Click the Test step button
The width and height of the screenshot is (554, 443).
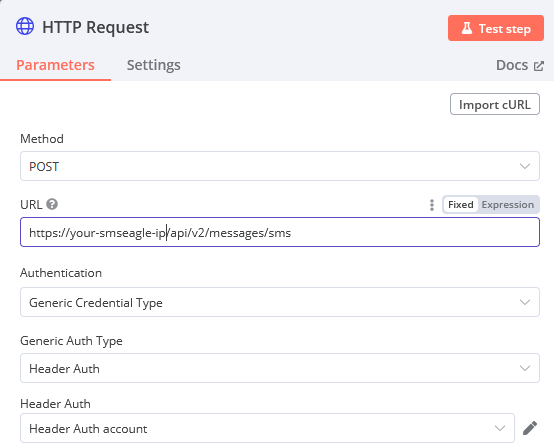click(x=496, y=28)
